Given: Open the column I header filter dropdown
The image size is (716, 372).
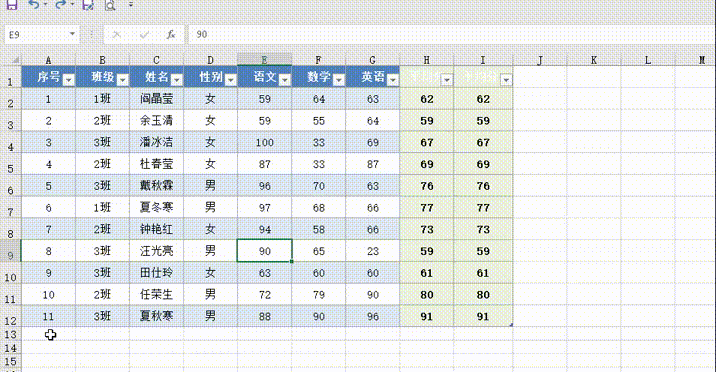Looking at the screenshot, I should [x=506, y=80].
